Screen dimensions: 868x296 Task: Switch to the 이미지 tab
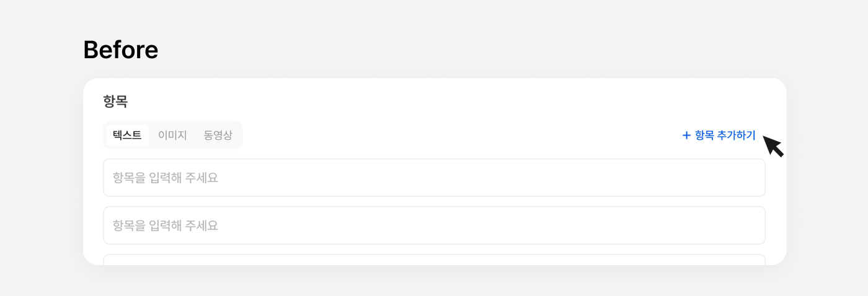(172, 135)
